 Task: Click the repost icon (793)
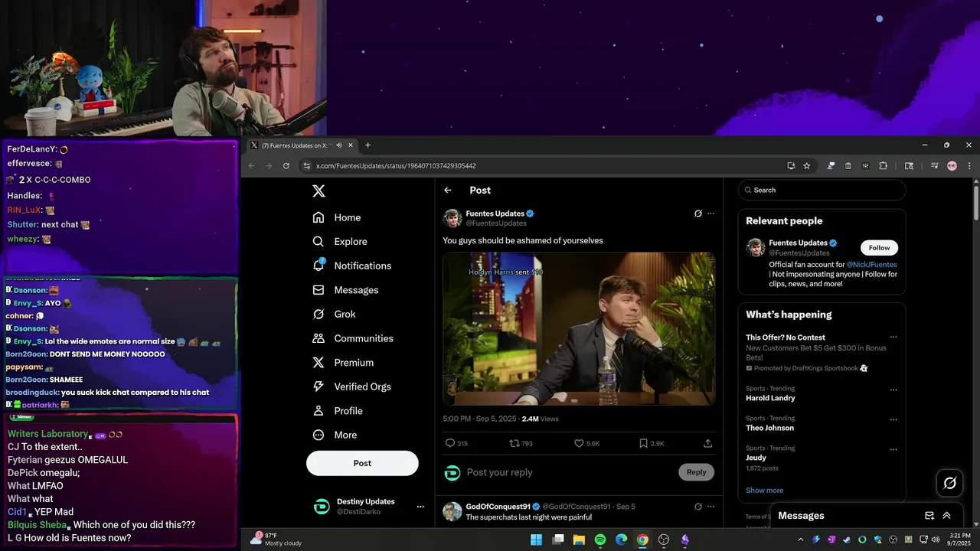514,443
